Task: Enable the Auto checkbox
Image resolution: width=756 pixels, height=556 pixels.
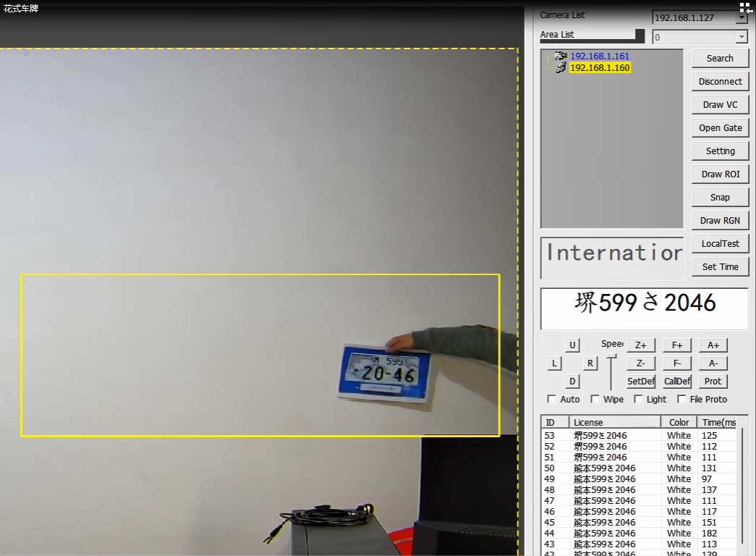Action: pos(552,399)
